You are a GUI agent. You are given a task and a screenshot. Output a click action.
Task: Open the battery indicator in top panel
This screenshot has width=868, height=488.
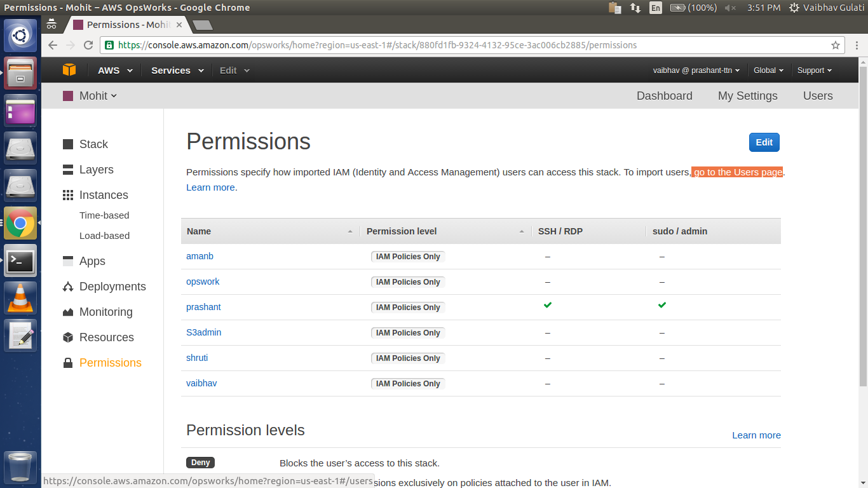[694, 8]
